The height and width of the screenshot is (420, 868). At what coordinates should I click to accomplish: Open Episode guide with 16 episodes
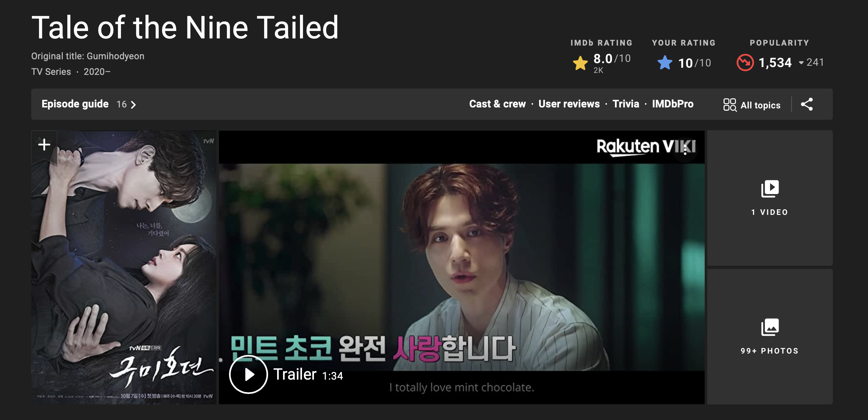[88, 104]
